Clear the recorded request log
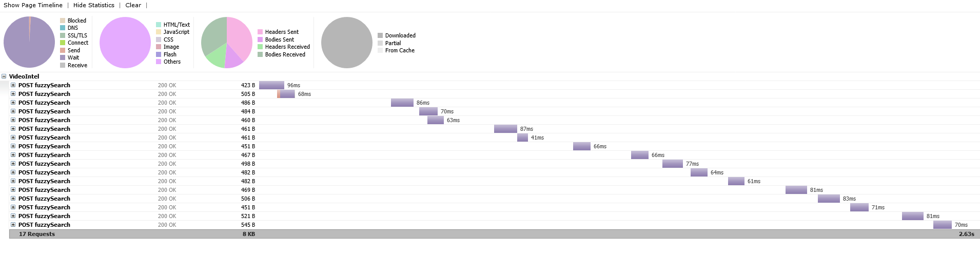This screenshot has height=255, width=980. [133, 5]
